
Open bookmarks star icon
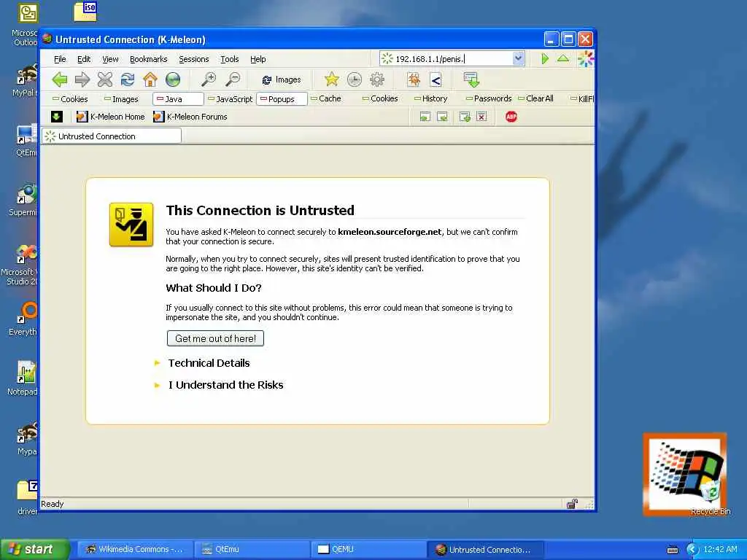(332, 79)
